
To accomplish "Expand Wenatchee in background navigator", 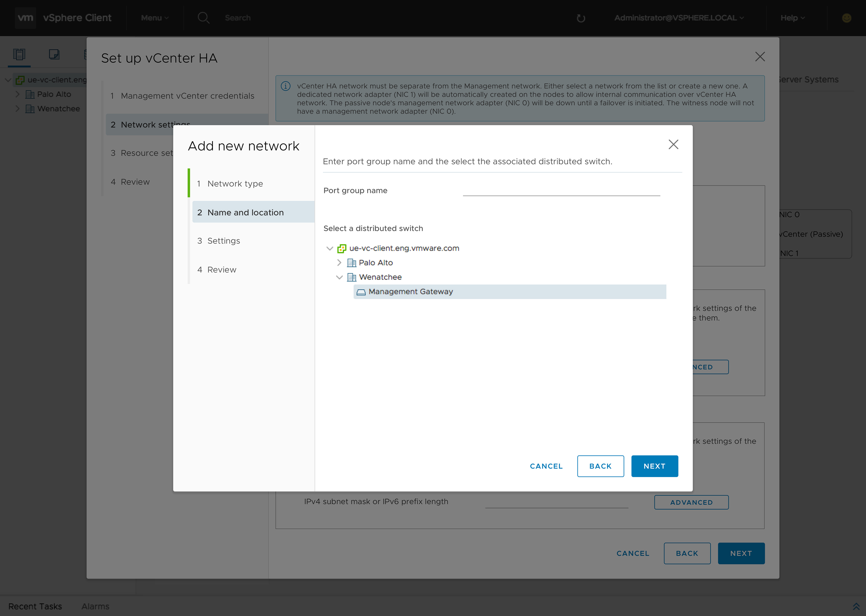I will [x=17, y=108].
